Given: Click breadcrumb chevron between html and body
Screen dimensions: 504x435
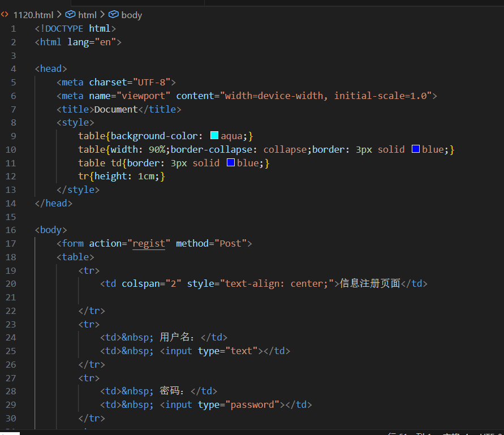Looking at the screenshot, I should pyautogui.click(x=102, y=15).
